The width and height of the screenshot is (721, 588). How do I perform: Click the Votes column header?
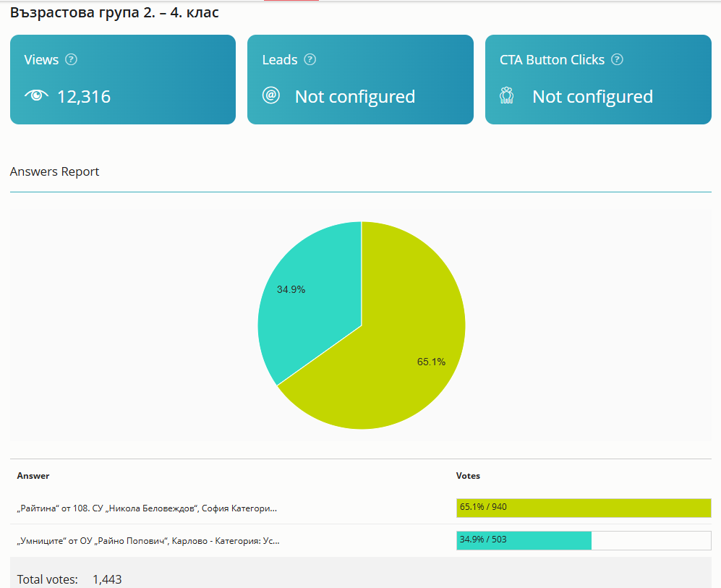coord(468,476)
